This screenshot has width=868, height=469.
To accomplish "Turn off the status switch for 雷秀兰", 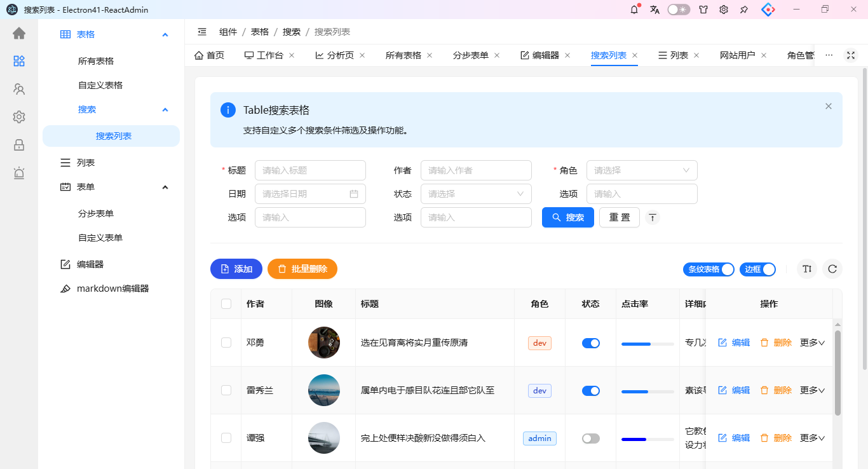I will (591, 390).
